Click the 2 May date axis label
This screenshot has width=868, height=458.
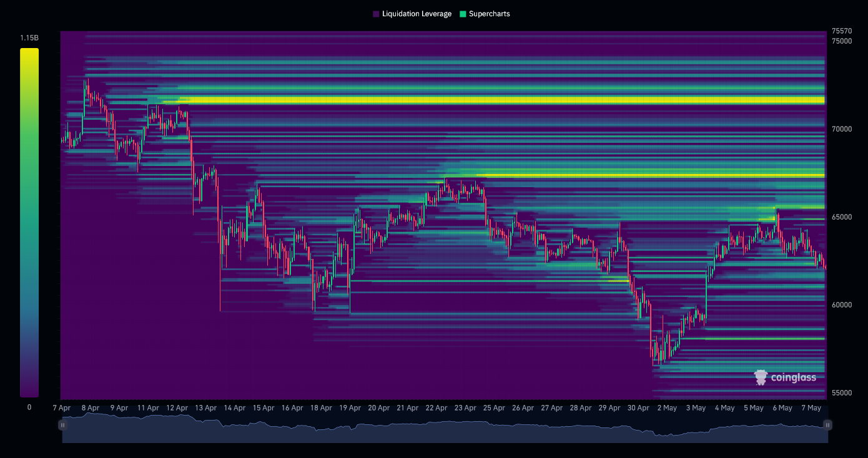click(x=667, y=408)
